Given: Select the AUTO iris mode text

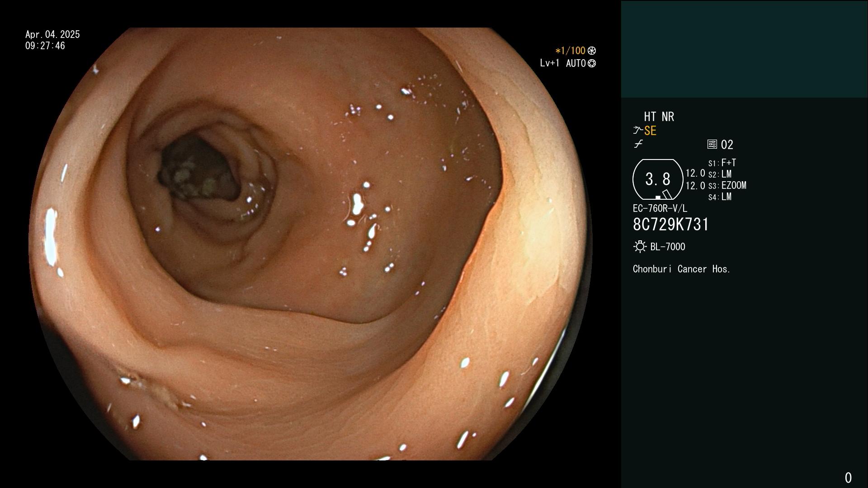Looking at the screenshot, I should click(x=576, y=63).
